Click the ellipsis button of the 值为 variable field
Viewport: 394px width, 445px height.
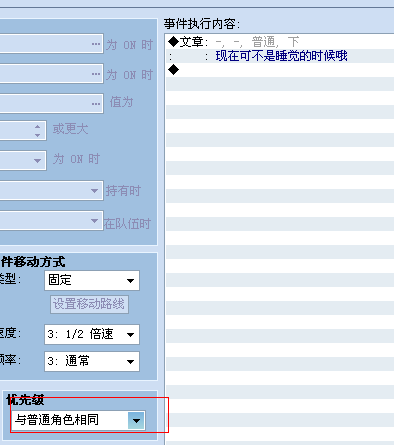click(96, 104)
